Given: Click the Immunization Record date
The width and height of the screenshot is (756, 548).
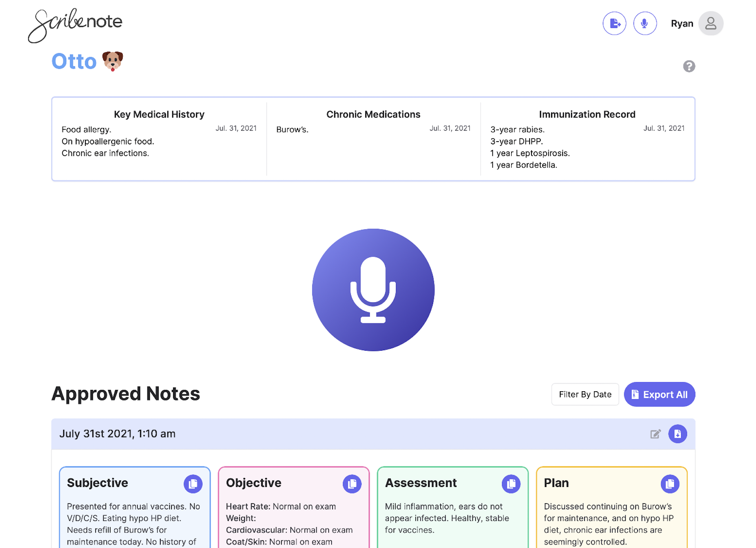Looking at the screenshot, I should pos(664,128).
